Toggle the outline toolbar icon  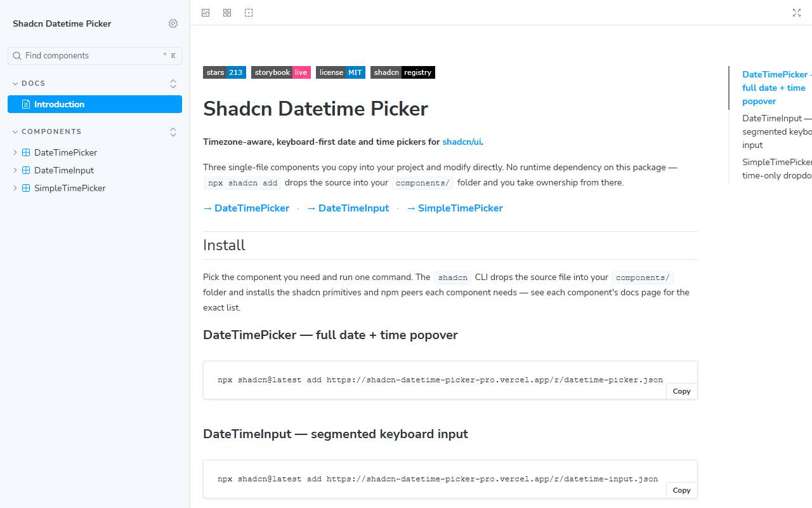(x=249, y=13)
